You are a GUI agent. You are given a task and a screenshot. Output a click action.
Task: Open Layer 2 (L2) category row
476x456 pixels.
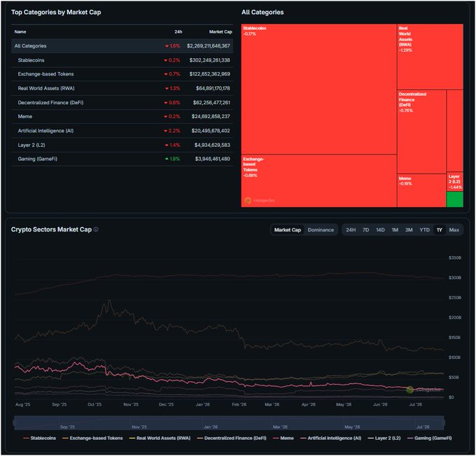[122, 145]
